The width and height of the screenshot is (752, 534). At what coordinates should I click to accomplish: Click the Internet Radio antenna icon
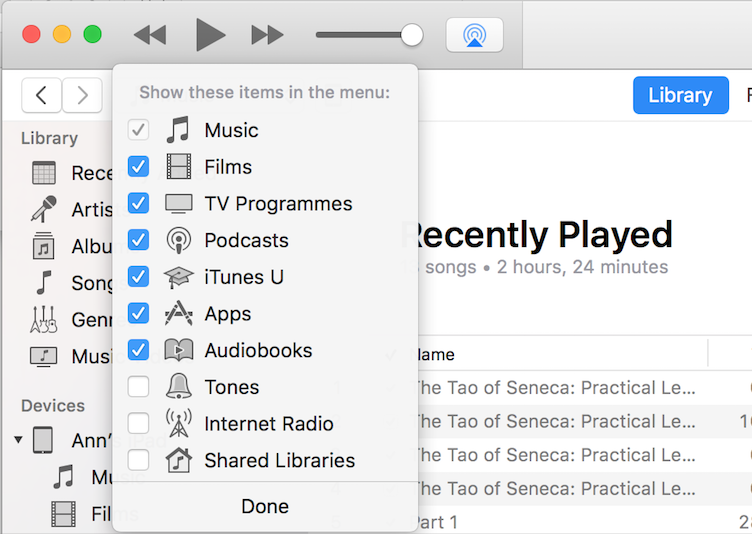tap(178, 424)
